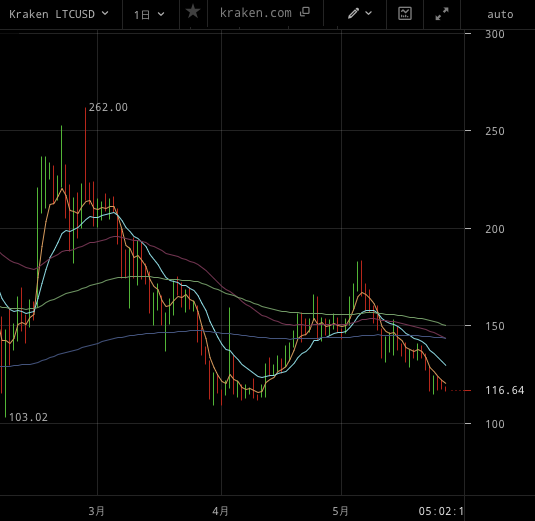Click the 250 price axis label
This screenshot has width=535, height=521.
pyautogui.click(x=495, y=131)
